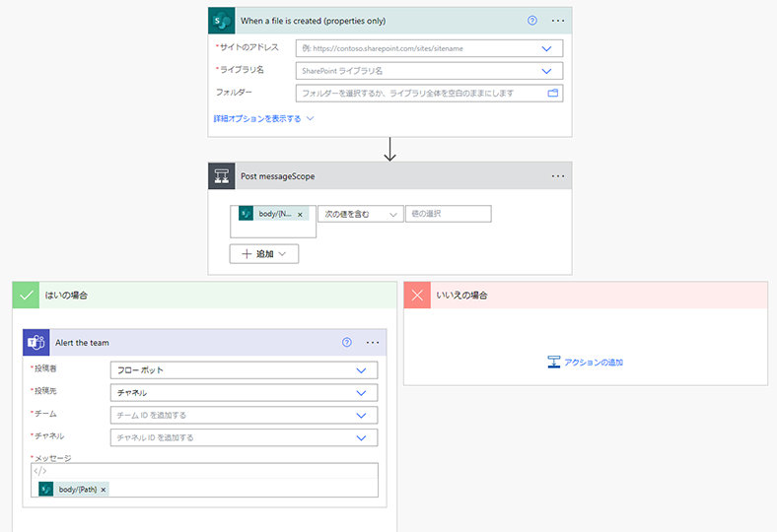Click the folder input field
This screenshot has width=777, height=532.
click(429, 93)
